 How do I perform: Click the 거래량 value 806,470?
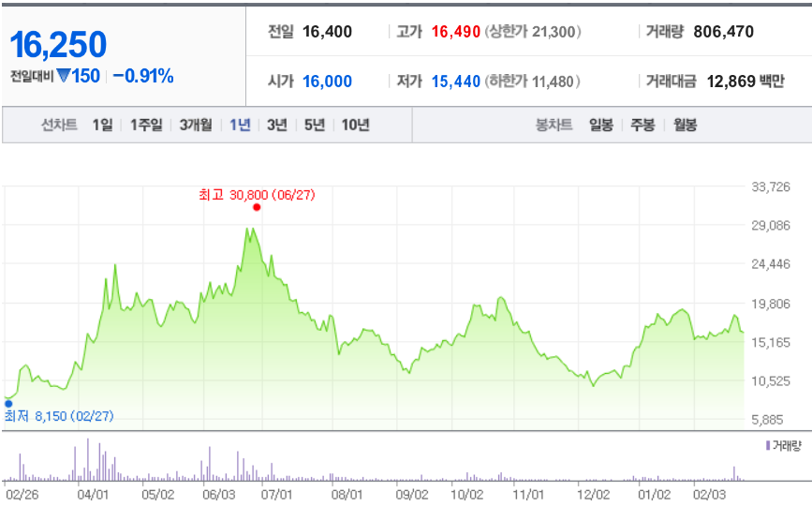coord(723,32)
